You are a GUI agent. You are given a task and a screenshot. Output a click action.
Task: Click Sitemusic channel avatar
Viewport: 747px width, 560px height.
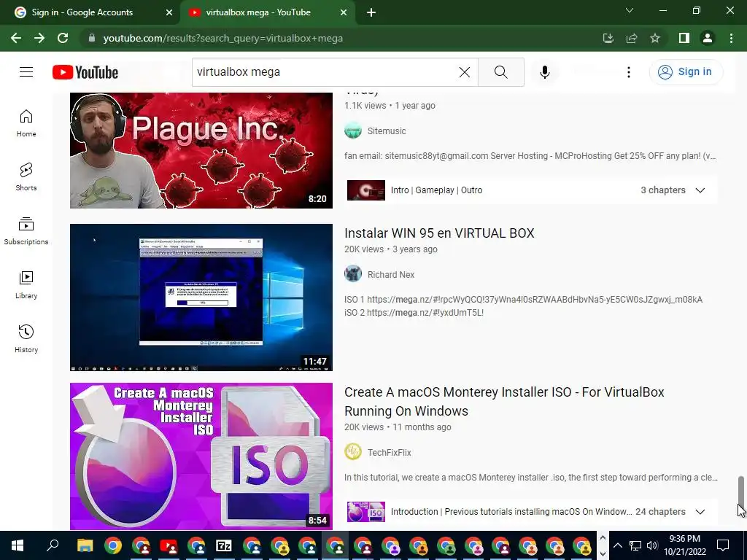coord(353,131)
